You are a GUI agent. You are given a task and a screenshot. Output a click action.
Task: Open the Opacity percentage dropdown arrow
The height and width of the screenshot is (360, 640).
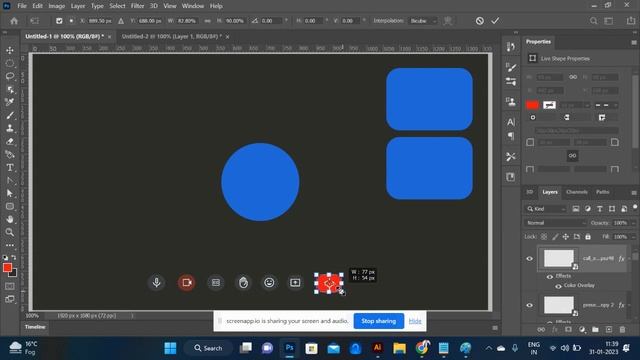[x=633, y=223]
